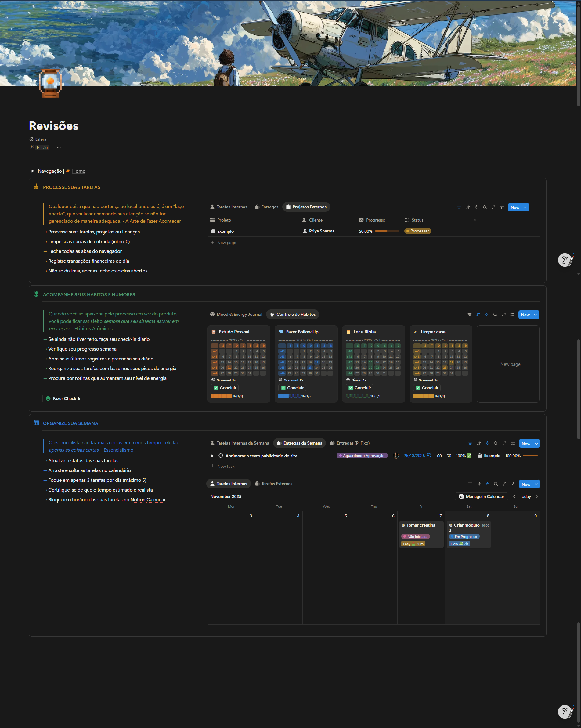Open full page icon in Entregas da Semana toolbar

click(504, 444)
